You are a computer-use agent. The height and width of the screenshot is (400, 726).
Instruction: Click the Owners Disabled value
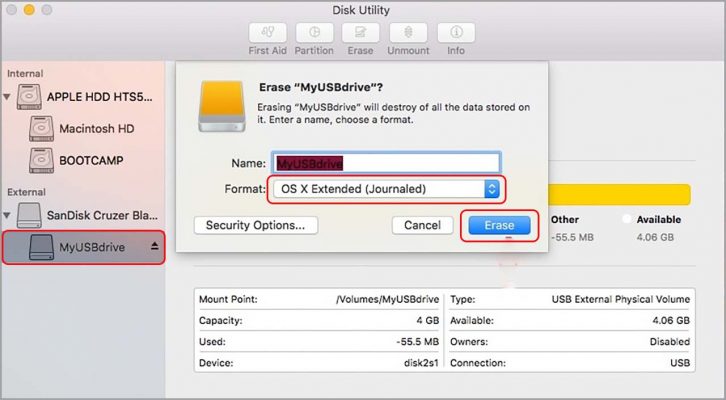[x=670, y=342]
